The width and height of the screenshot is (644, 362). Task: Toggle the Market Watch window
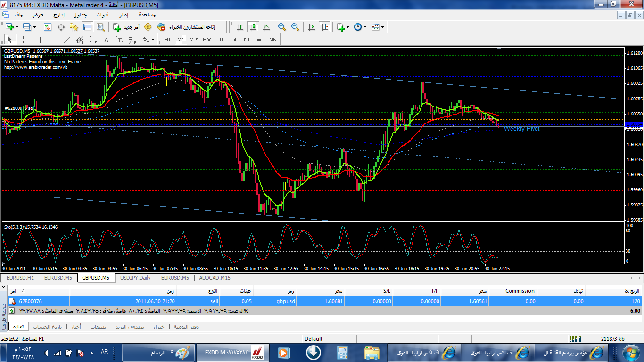48,27
